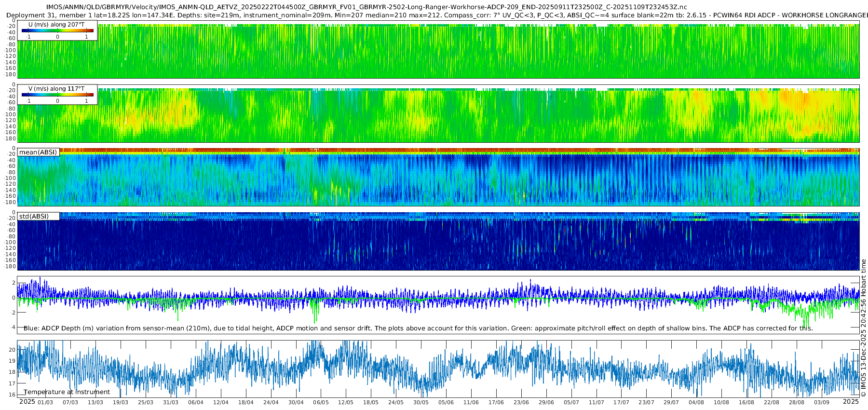Click the 2025 year label at left end
Image resolution: width=868 pixels, height=410 pixels.
27,402
